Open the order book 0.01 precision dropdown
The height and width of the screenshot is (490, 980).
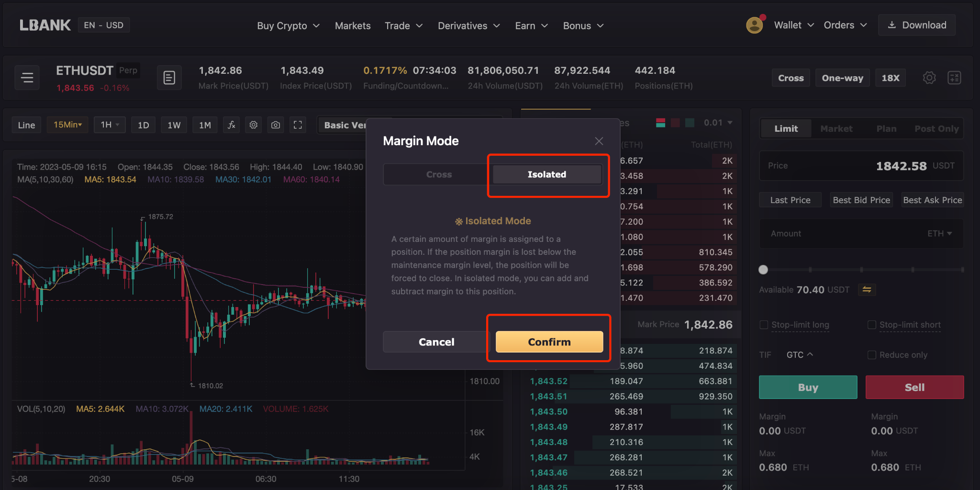[x=718, y=123]
